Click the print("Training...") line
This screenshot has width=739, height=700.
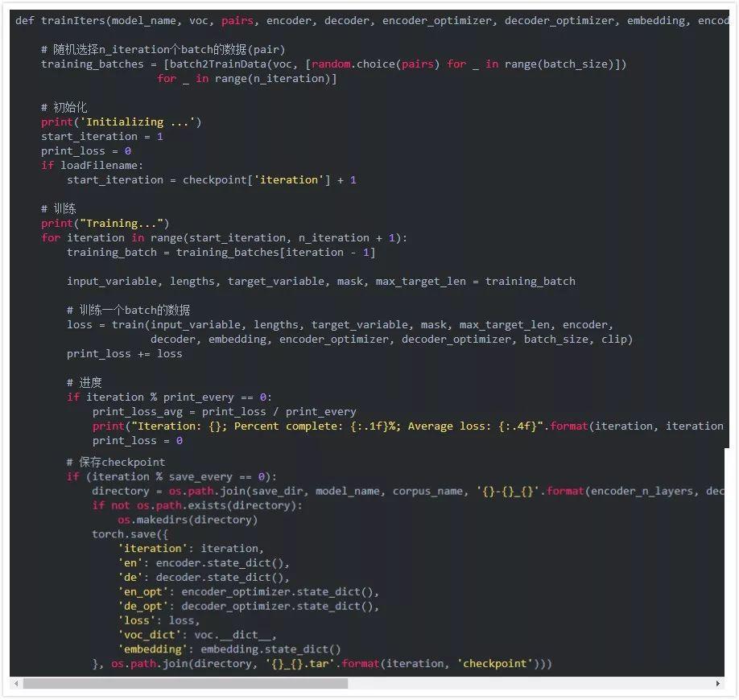click(x=105, y=224)
